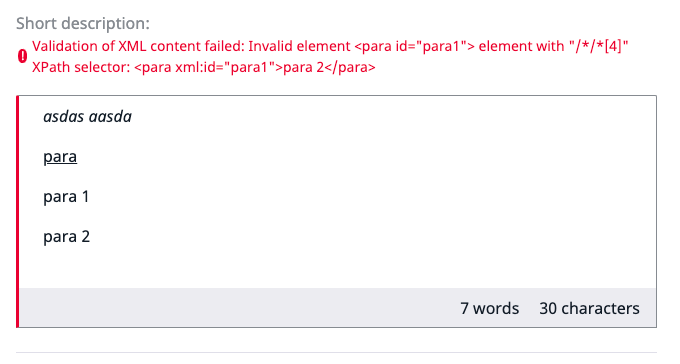Click the horizontal divider below the editor
The height and width of the screenshot is (364, 680).
pos(336,352)
